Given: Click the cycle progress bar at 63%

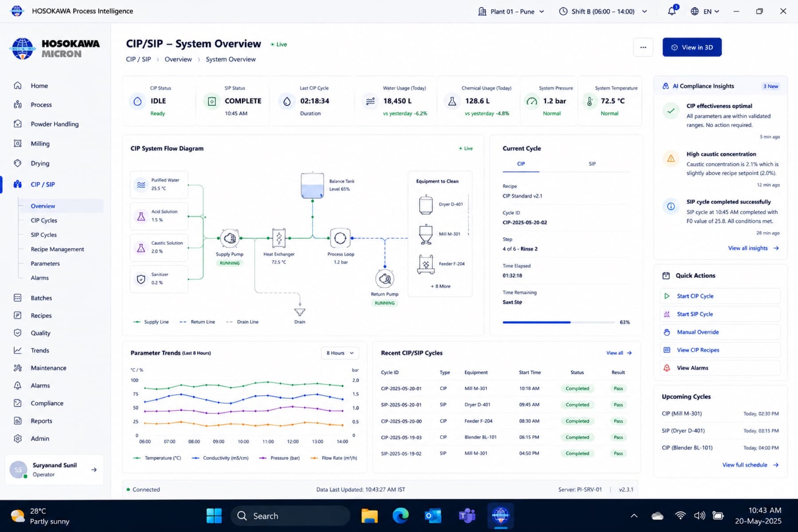Looking at the screenshot, I should (x=559, y=322).
